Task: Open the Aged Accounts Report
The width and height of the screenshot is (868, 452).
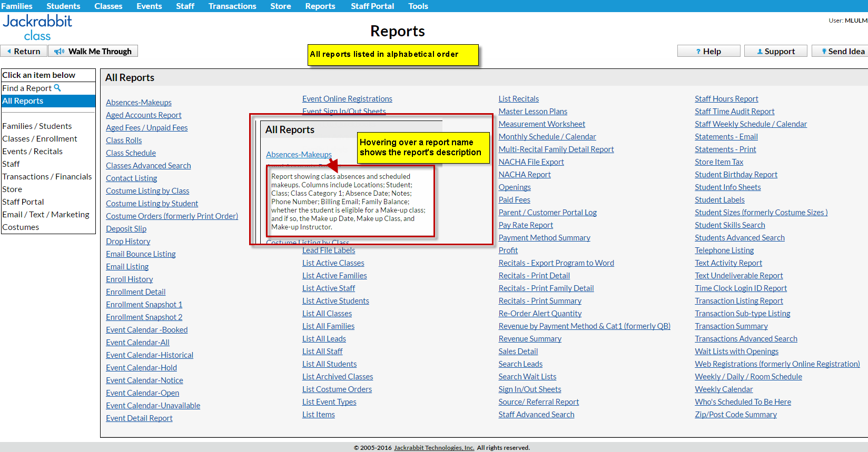Action: [x=143, y=115]
